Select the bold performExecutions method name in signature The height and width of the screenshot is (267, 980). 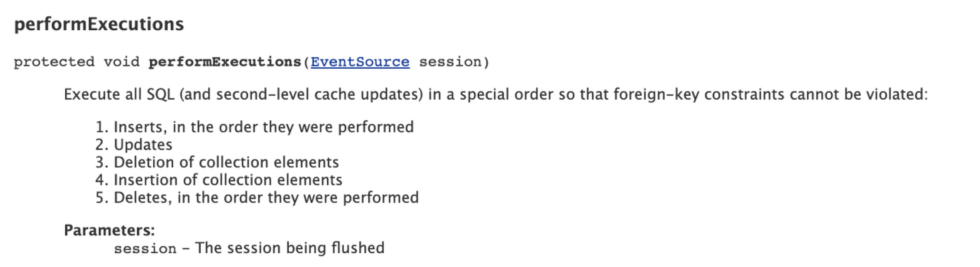225,62
